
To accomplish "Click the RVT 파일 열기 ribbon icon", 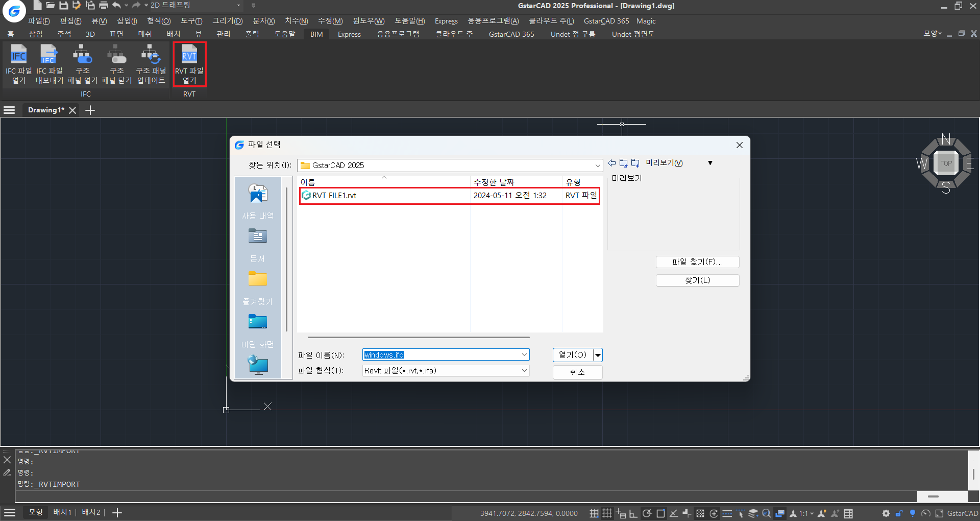I will tap(189, 64).
